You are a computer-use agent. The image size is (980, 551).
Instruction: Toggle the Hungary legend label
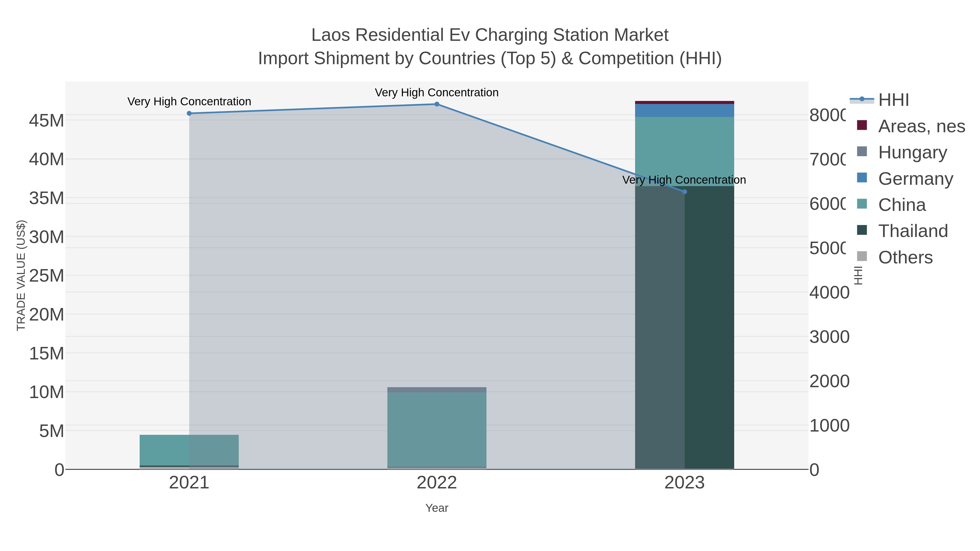[913, 152]
